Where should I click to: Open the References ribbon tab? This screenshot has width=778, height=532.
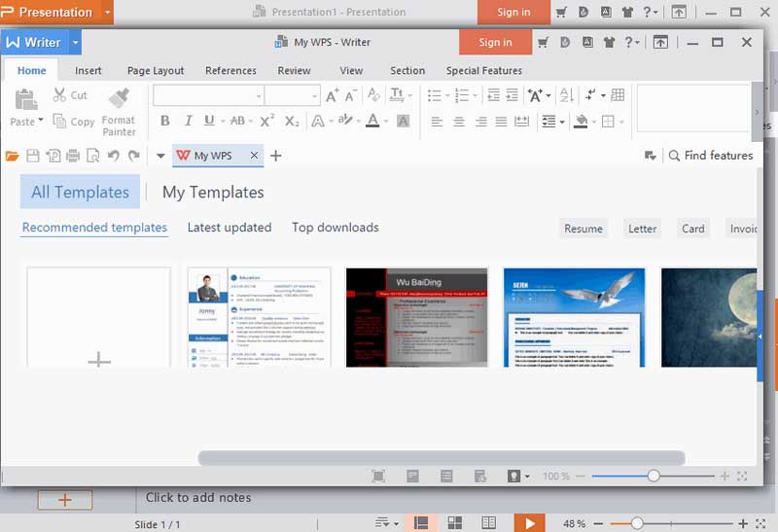point(230,70)
